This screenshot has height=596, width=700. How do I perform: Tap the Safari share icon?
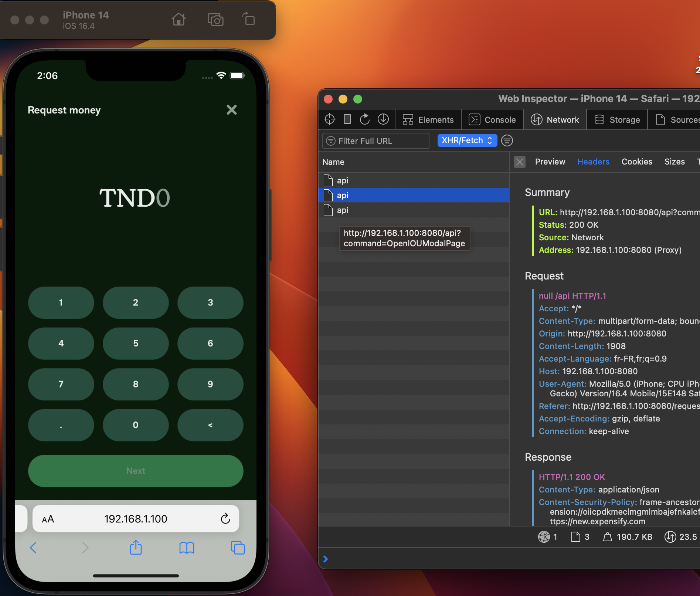click(136, 548)
